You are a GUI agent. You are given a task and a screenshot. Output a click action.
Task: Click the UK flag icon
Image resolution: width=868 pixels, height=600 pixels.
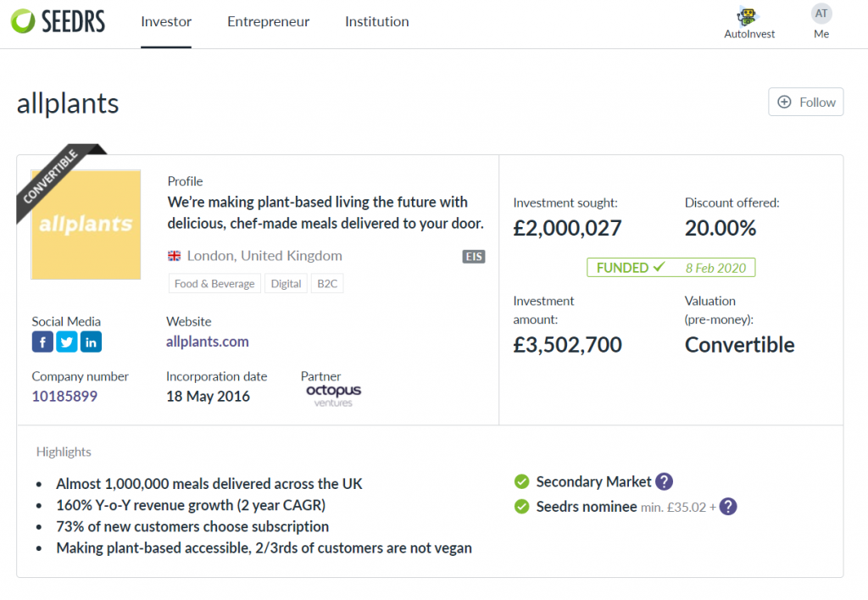[x=175, y=256]
